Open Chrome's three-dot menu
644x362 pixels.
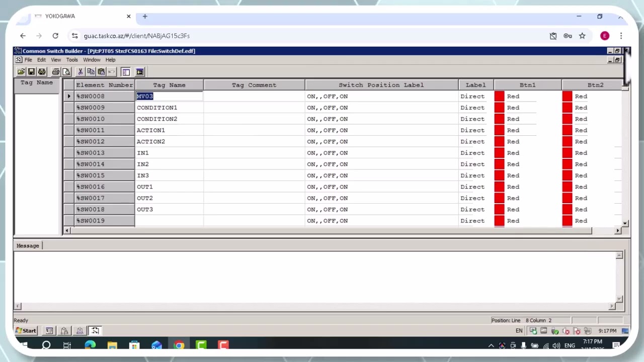pos(621,36)
